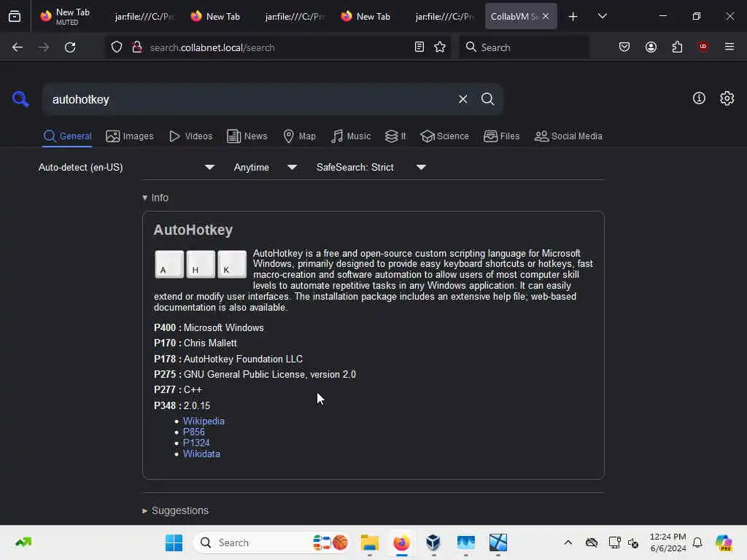
Task: Click the P170 : Chris Mallett row
Action: click(196, 343)
